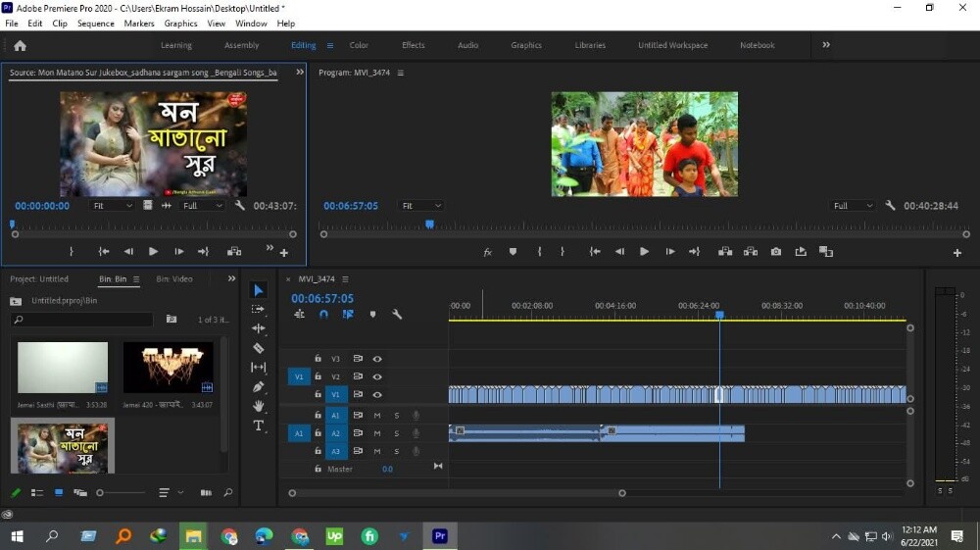Add marker in timeline panel
The image size is (980, 550).
click(372, 315)
